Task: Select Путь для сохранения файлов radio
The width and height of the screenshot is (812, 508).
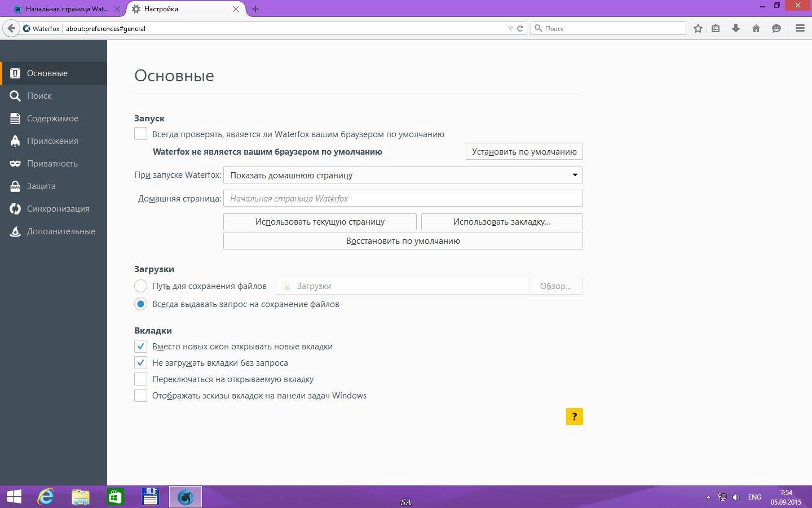Action: click(140, 286)
